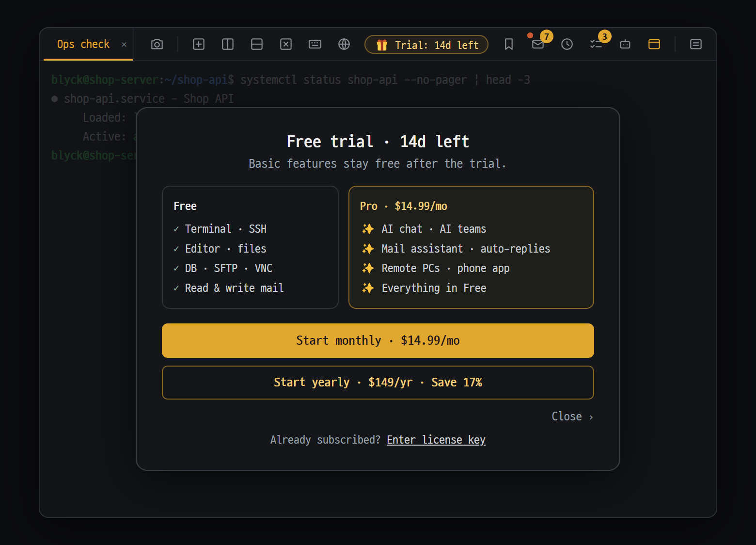Open bookmarks from the toolbar
This screenshot has height=545, width=756.
pyautogui.click(x=509, y=44)
